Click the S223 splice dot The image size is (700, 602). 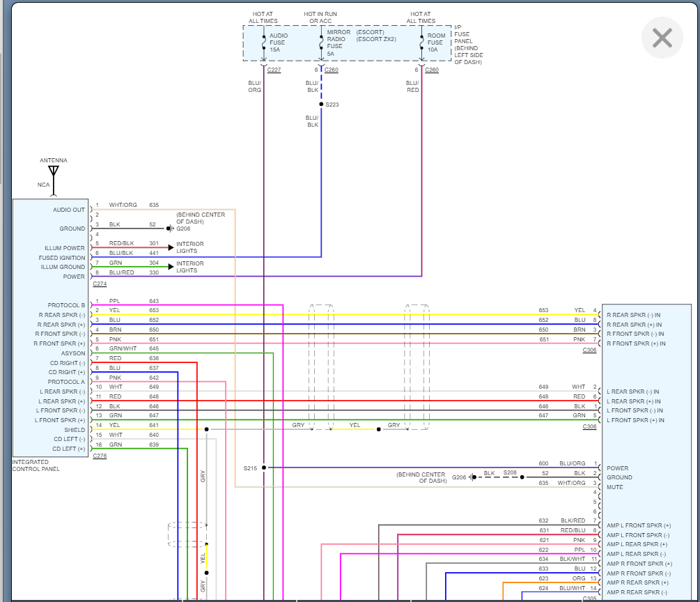(x=321, y=105)
